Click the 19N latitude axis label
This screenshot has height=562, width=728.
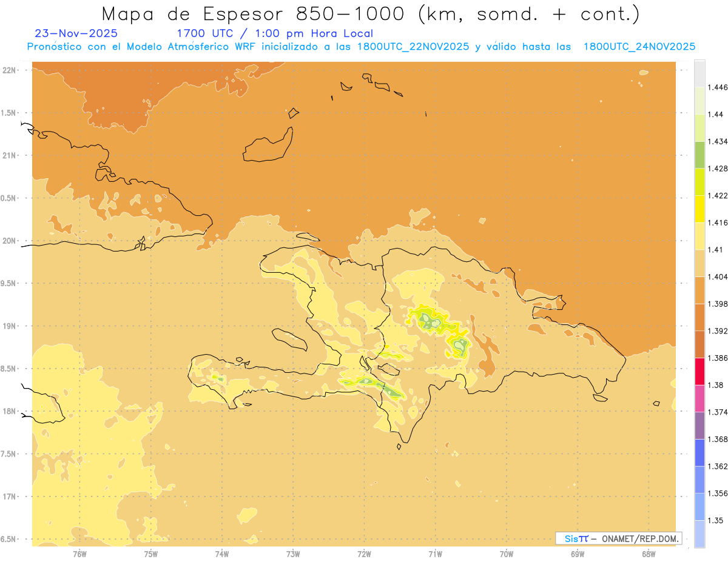tap(10, 326)
